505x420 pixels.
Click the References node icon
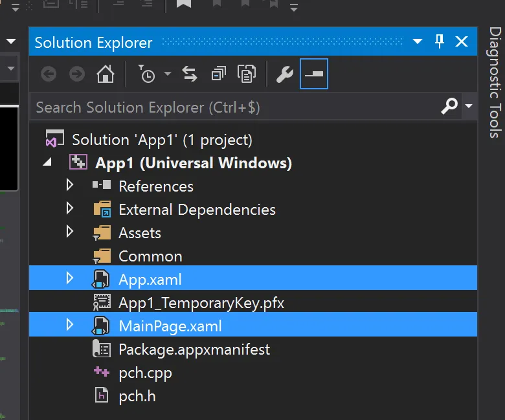(102, 184)
